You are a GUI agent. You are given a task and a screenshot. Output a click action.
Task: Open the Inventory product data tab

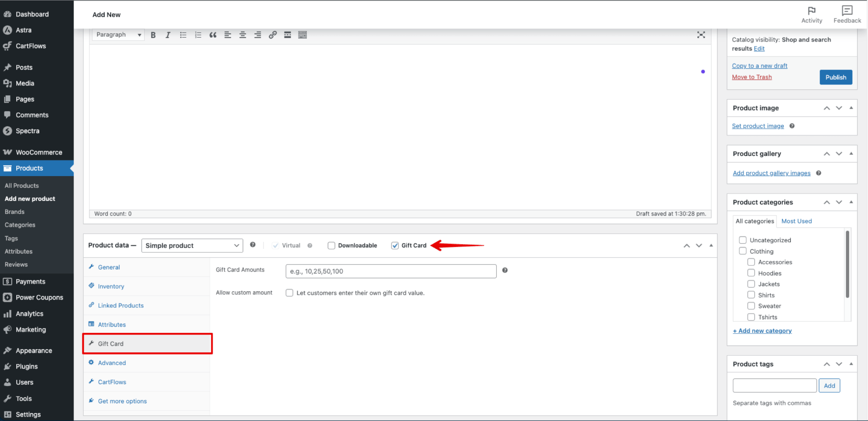tap(111, 287)
